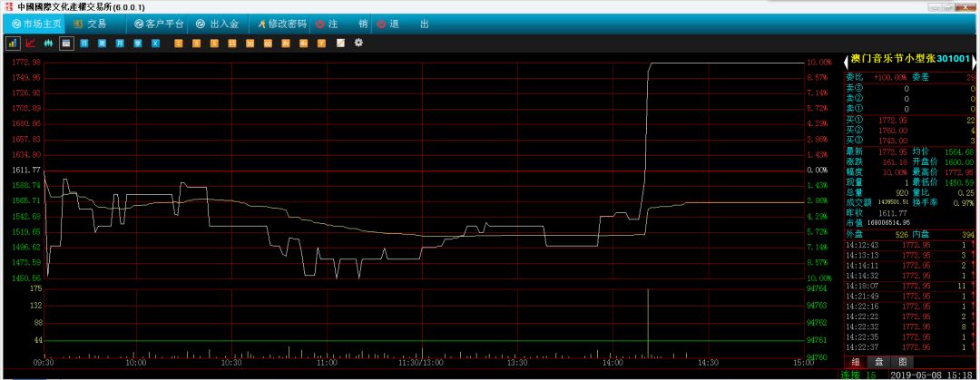The image size is (980, 380).
Task: Click the 退出 exit item
Action: point(403,24)
